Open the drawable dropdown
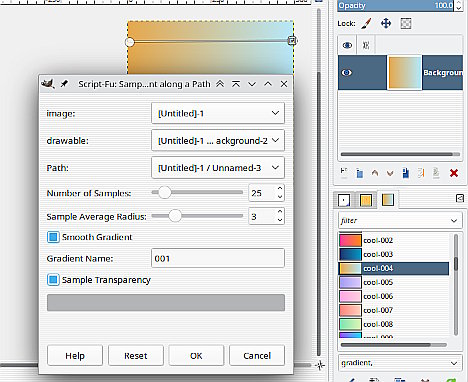The image size is (468, 382). tap(218, 141)
